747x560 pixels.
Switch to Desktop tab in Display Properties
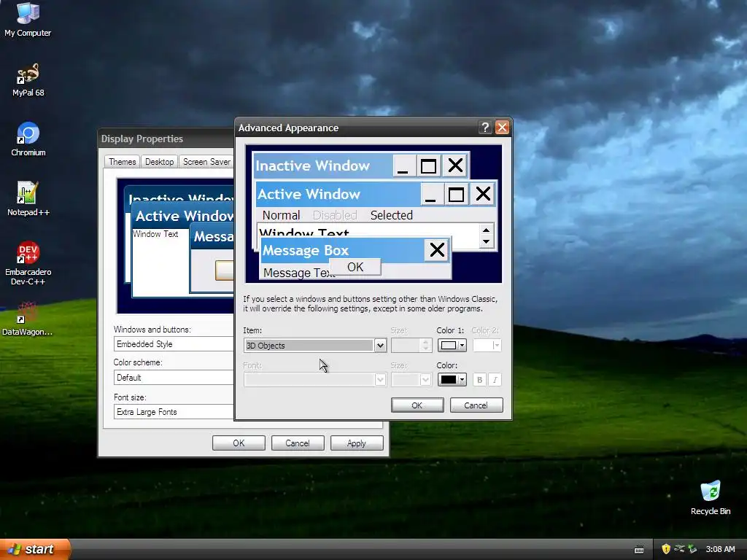[159, 161]
